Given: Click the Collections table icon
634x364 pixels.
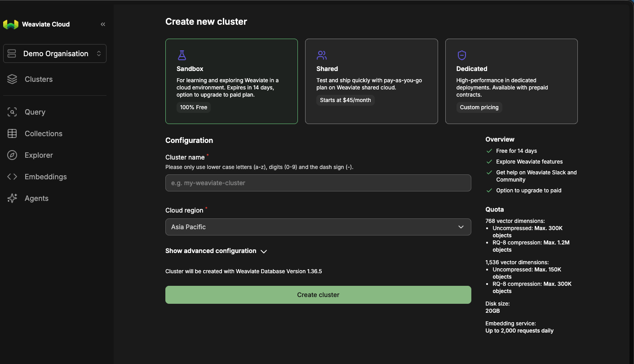Looking at the screenshot, I should tap(12, 134).
